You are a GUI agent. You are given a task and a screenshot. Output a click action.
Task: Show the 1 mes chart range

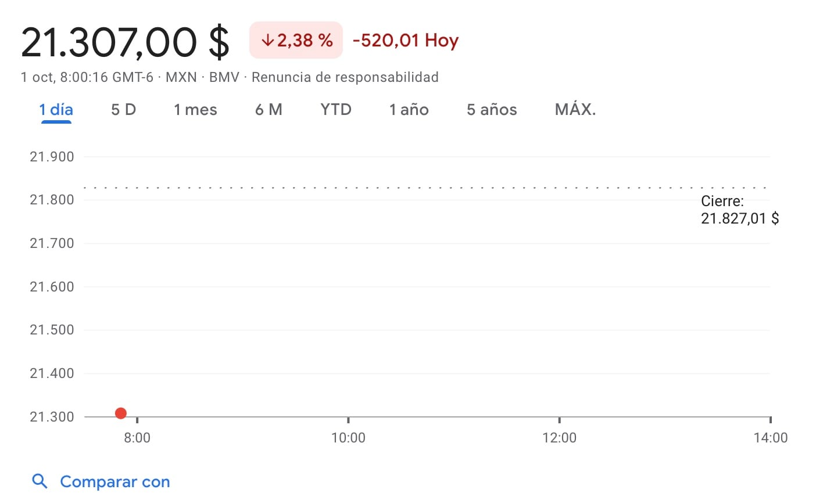[195, 110]
